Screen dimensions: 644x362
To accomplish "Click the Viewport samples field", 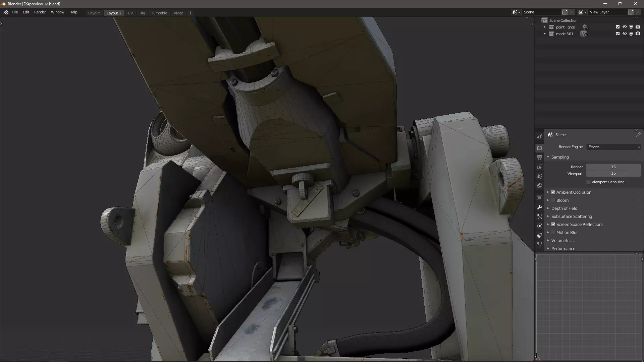I will [613, 173].
